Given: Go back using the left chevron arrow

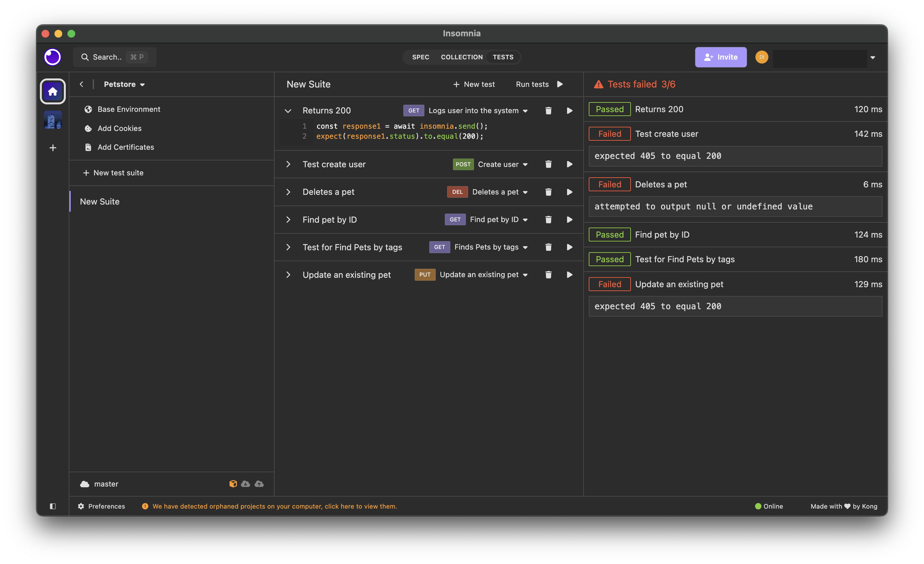Looking at the screenshot, I should click(81, 84).
